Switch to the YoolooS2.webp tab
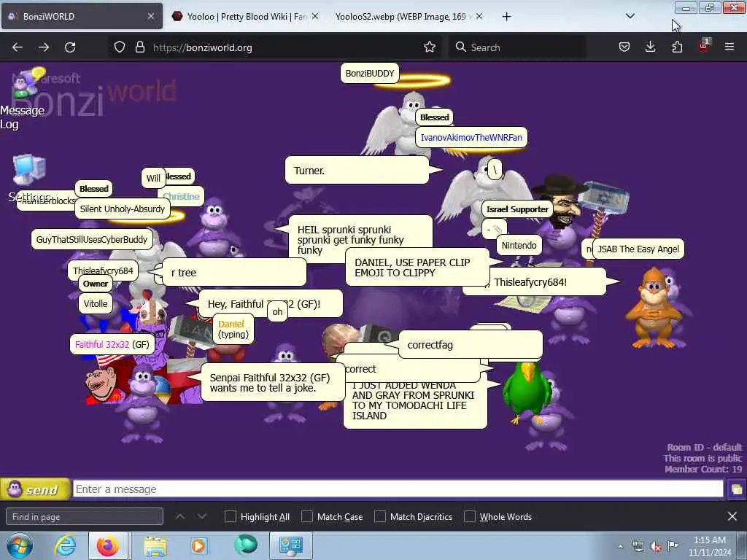Viewport: 747px width, 560px height. [x=407, y=17]
